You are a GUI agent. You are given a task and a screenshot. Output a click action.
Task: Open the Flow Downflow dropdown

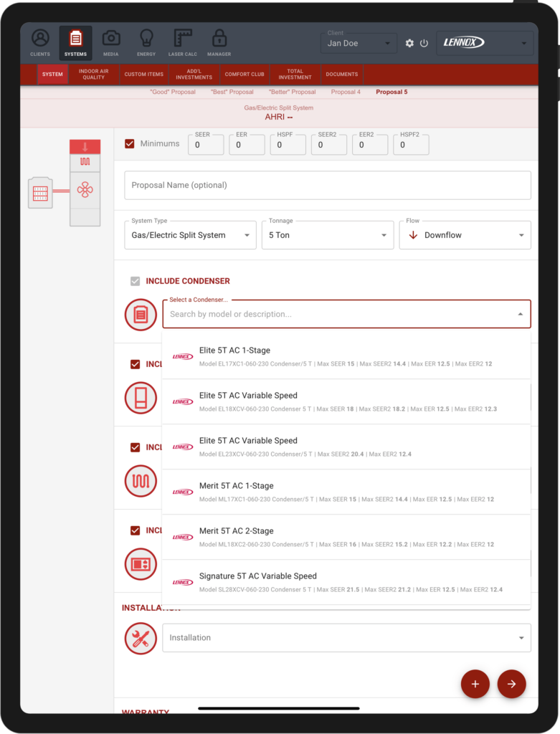point(465,235)
